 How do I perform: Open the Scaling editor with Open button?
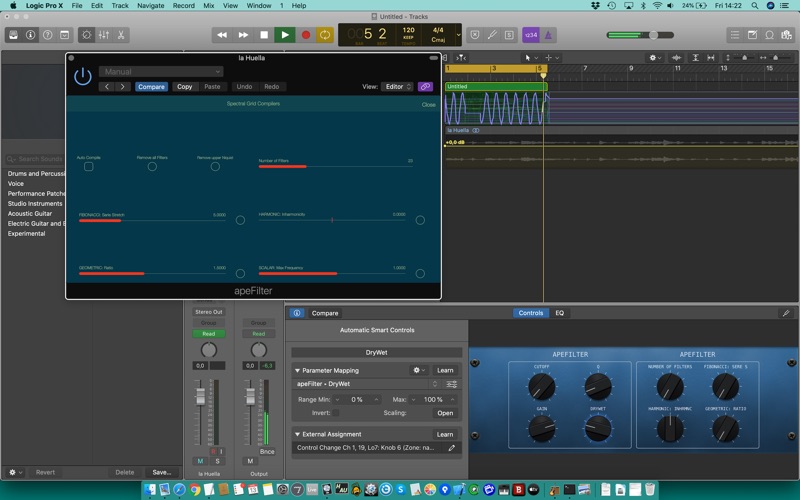coord(445,413)
